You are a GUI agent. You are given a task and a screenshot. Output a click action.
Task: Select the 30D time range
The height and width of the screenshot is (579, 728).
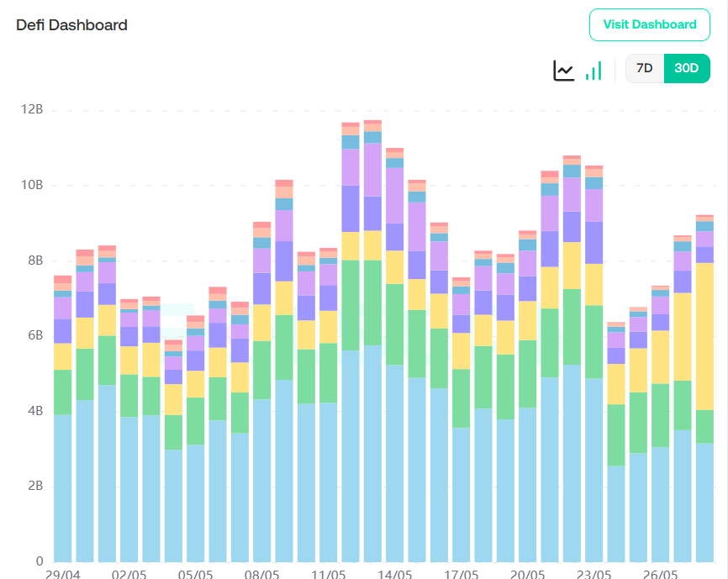pyautogui.click(x=687, y=69)
